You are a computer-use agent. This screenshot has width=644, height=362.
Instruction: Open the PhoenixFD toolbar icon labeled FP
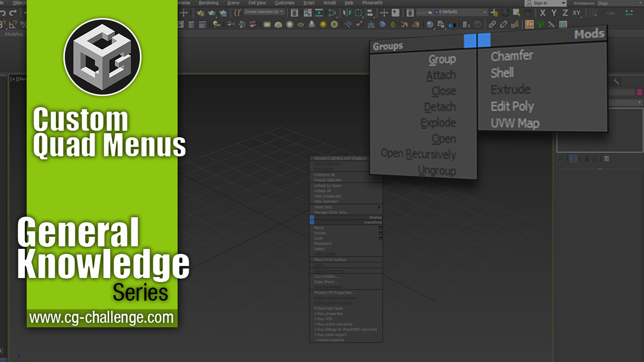pyautogui.click(x=530, y=24)
